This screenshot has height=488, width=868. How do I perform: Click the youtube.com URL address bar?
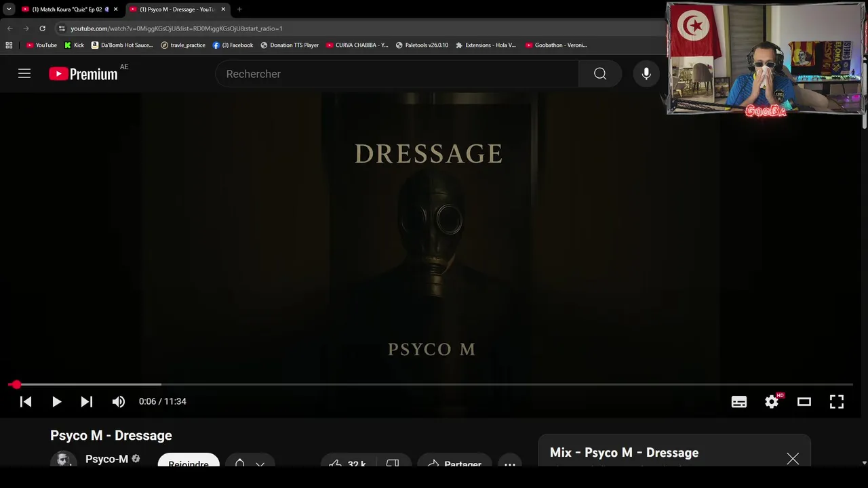176,28
